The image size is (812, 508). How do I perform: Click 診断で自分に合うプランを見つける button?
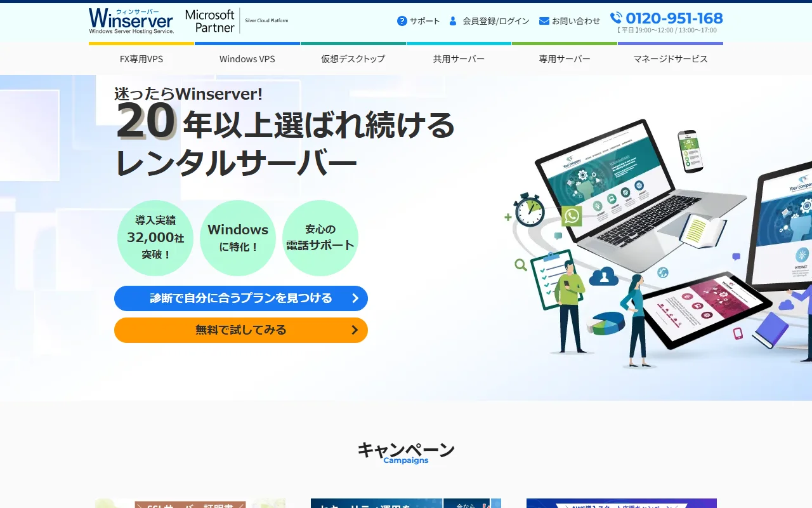click(241, 298)
